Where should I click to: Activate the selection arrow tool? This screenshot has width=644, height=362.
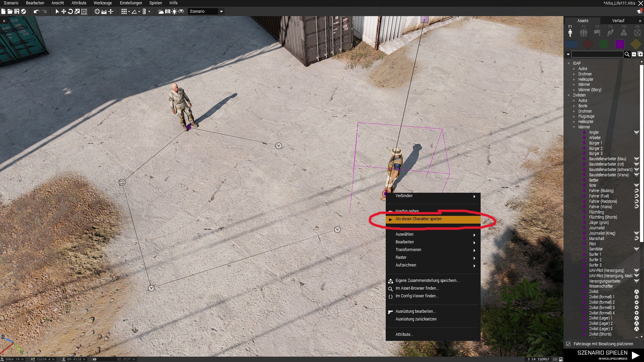(x=57, y=11)
